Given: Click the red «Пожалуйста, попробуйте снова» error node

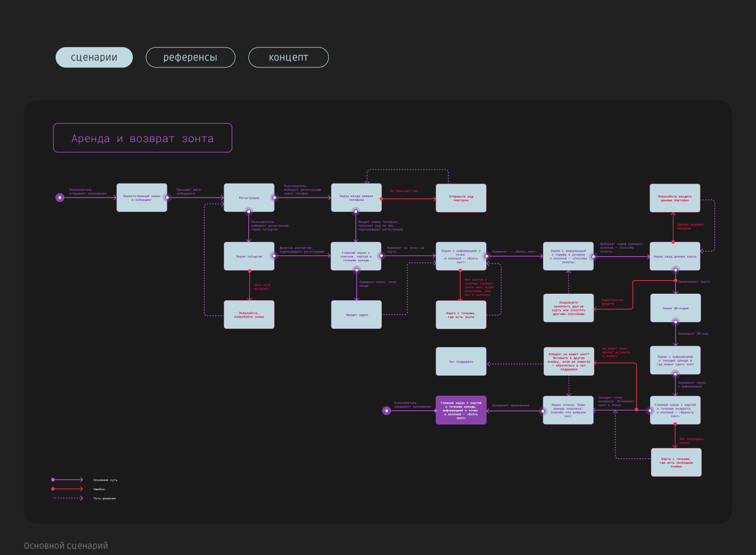Looking at the screenshot, I should pos(249,315).
